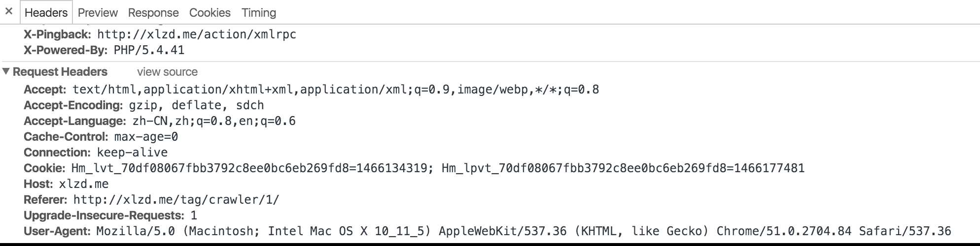Click the Cookie header value

point(438,168)
